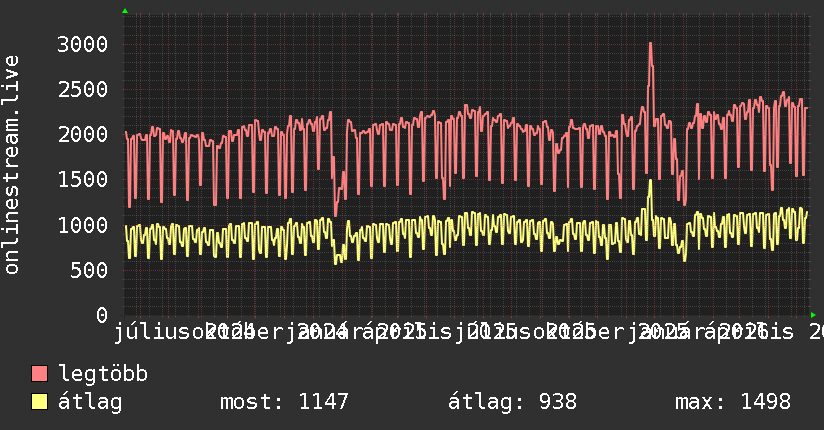
Task: Click the 'most: 1147' statistic
Action: (x=284, y=402)
